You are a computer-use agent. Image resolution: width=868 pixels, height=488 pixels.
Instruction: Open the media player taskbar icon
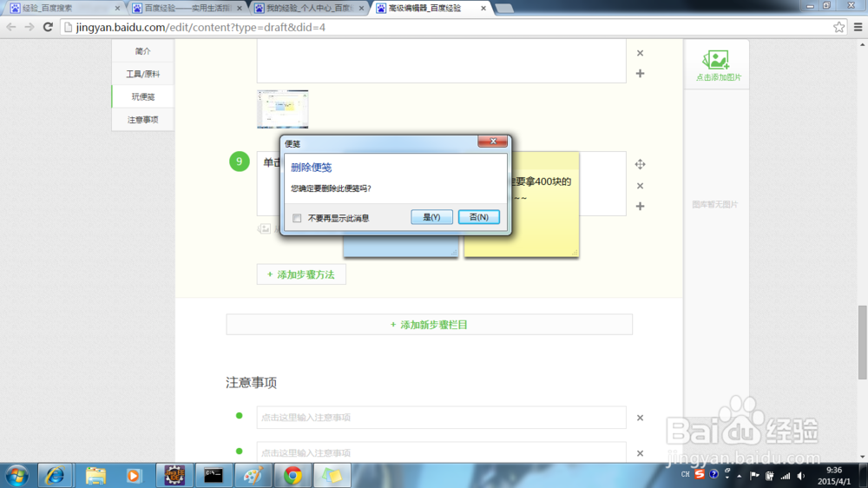pyautogui.click(x=134, y=476)
